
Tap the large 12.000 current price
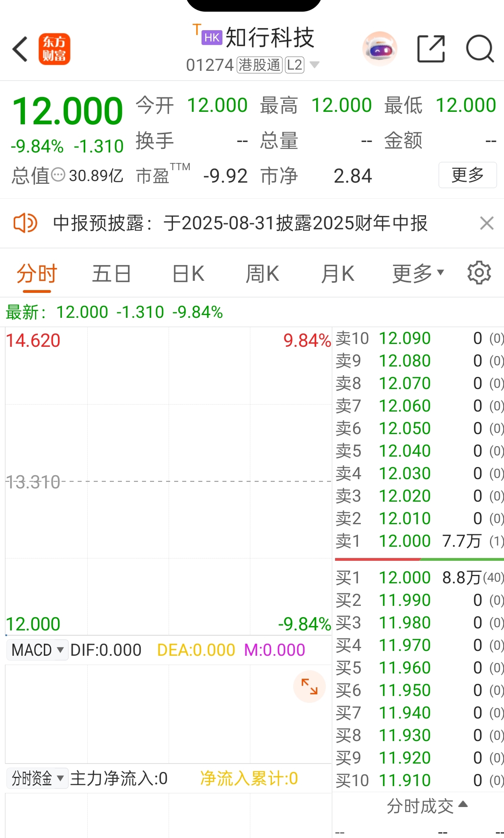[68, 111]
